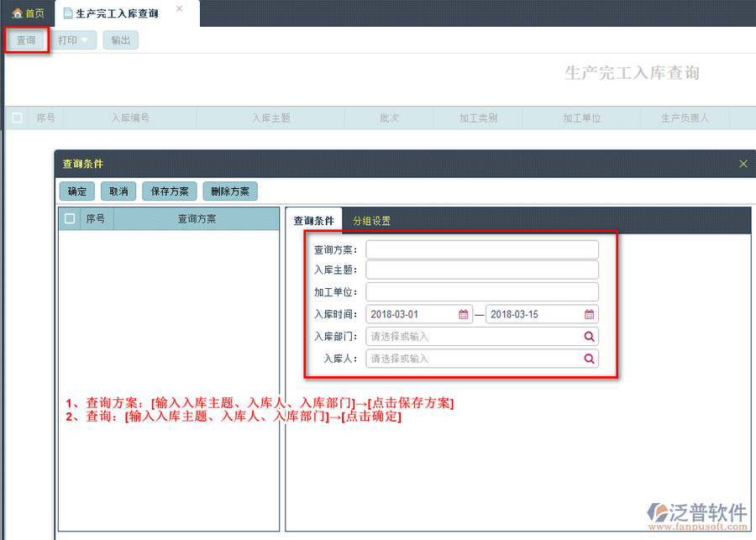Confirm with the 确定 button
The width and height of the screenshot is (756, 540).
click(77, 191)
